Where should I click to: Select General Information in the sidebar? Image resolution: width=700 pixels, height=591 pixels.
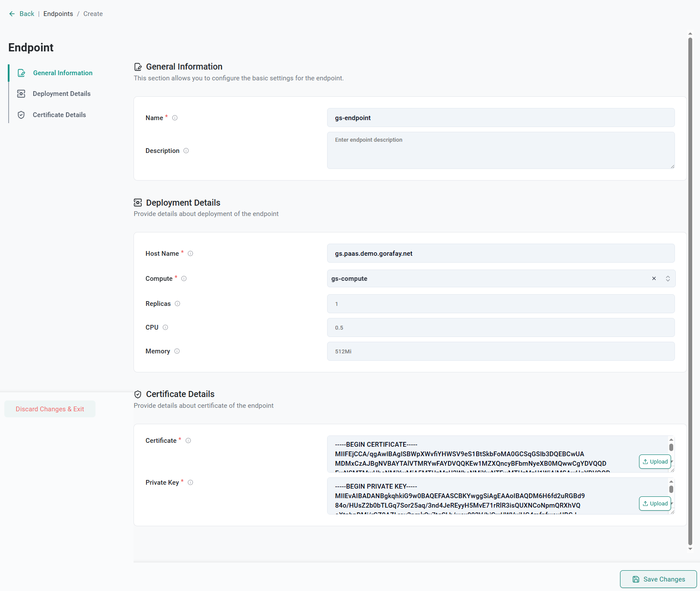click(x=63, y=73)
